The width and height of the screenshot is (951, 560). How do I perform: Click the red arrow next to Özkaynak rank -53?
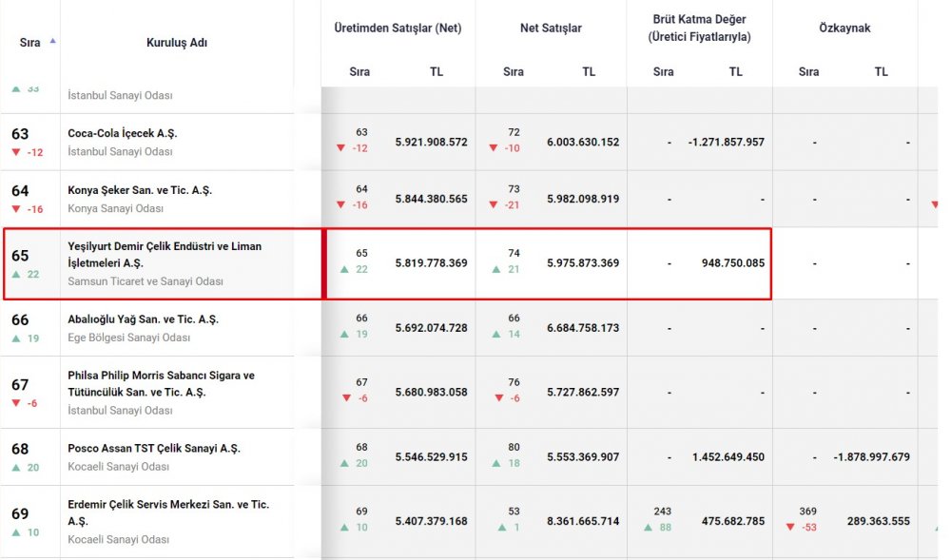coord(789,527)
